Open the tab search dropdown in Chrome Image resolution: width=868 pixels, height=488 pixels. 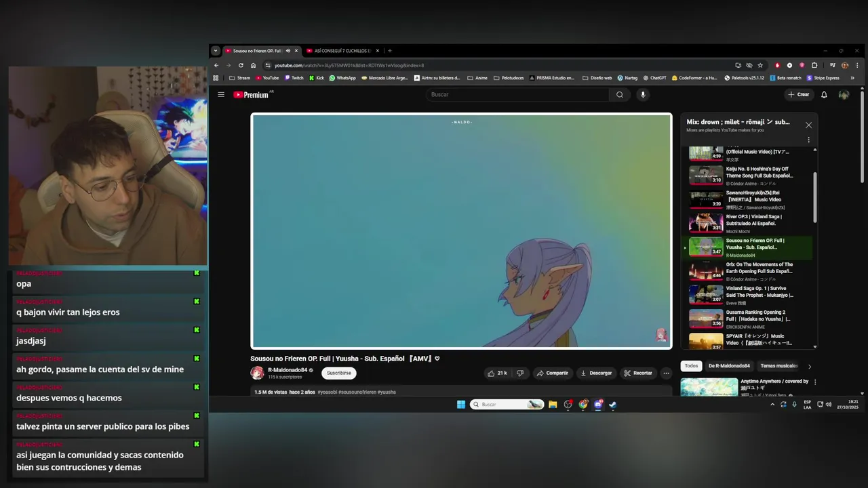click(x=216, y=51)
